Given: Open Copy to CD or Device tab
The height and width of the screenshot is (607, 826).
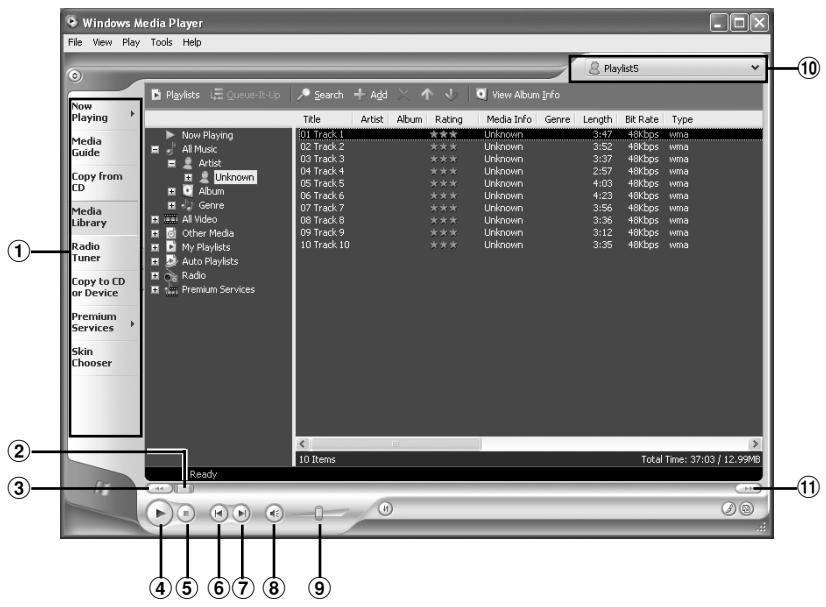Looking at the screenshot, I should click(104, 287).
